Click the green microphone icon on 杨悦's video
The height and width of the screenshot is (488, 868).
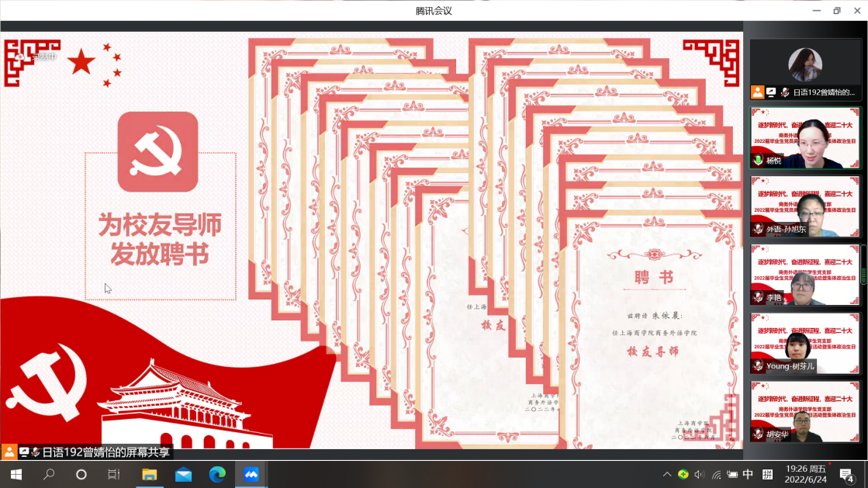757,158
